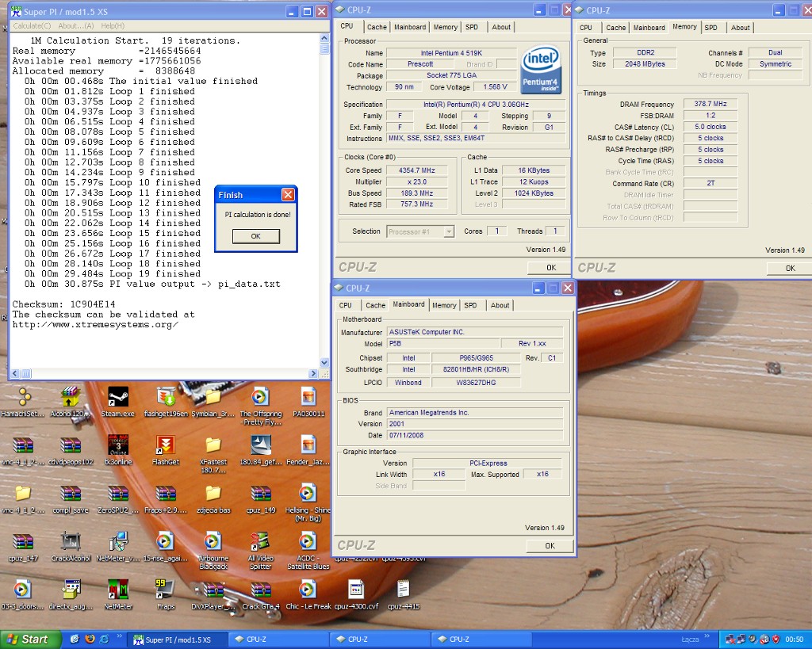Switch to SPD tab in CPU-Z CPU window
This screenshot has width=812, height=649.
pos(472,27)
